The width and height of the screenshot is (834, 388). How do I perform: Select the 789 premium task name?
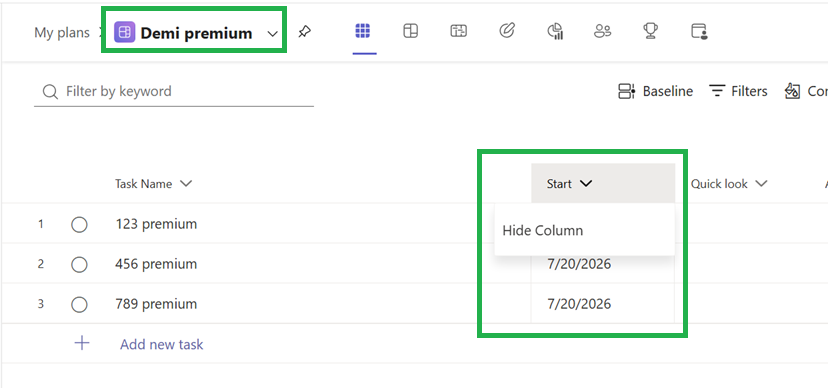(156, 304)
